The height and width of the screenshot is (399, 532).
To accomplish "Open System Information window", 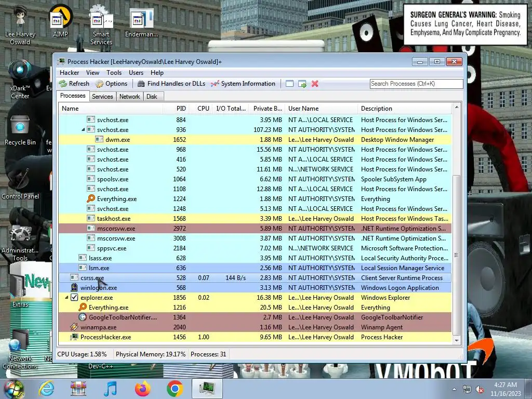I will [x=243, y=84].
